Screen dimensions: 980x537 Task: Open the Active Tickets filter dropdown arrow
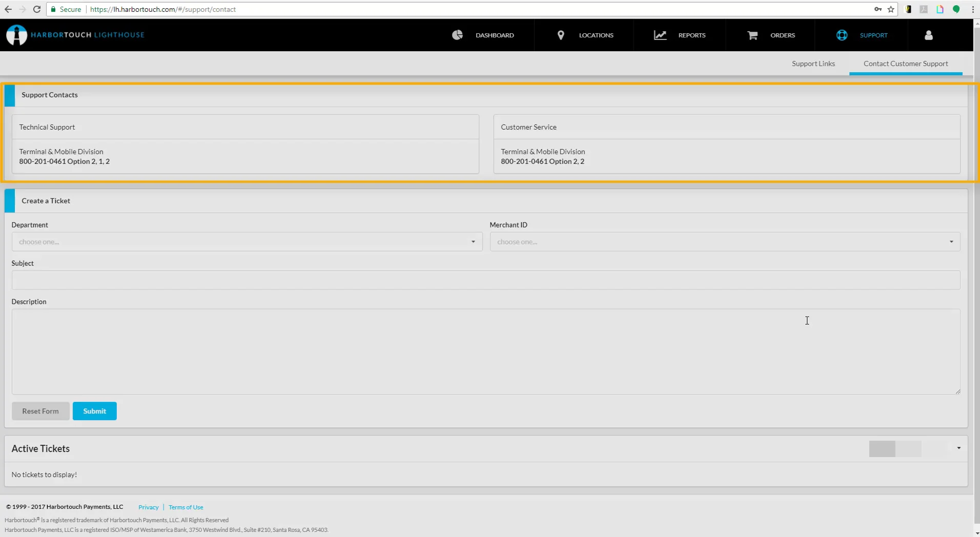(x=958, y=448)
